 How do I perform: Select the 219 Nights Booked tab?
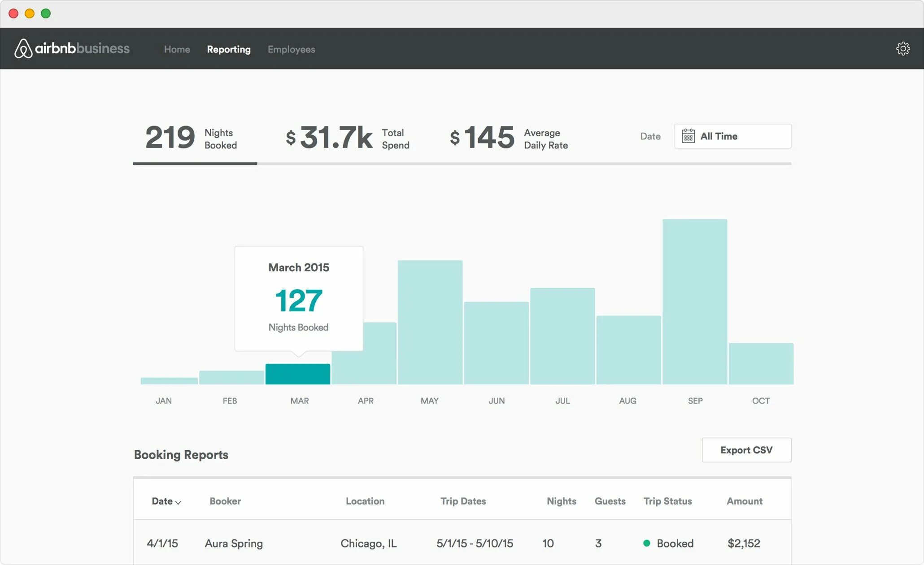pos(192,138)
